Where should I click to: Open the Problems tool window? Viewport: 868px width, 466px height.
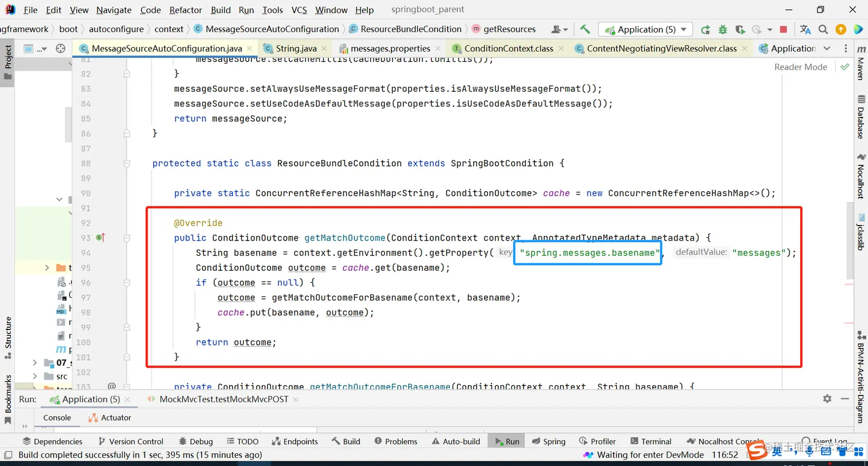(x=396, y=441)
